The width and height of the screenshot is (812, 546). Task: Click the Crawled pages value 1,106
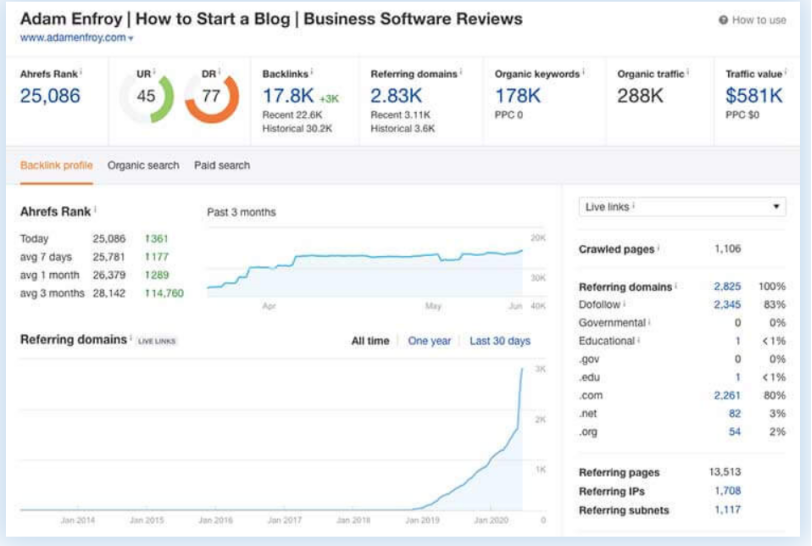click(728, 249)
